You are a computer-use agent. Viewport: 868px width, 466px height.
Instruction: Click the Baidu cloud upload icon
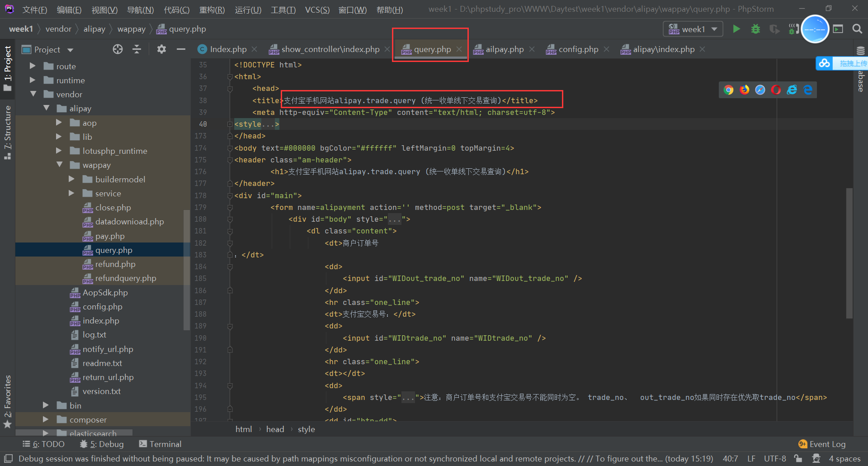click(x=825, y=63)
